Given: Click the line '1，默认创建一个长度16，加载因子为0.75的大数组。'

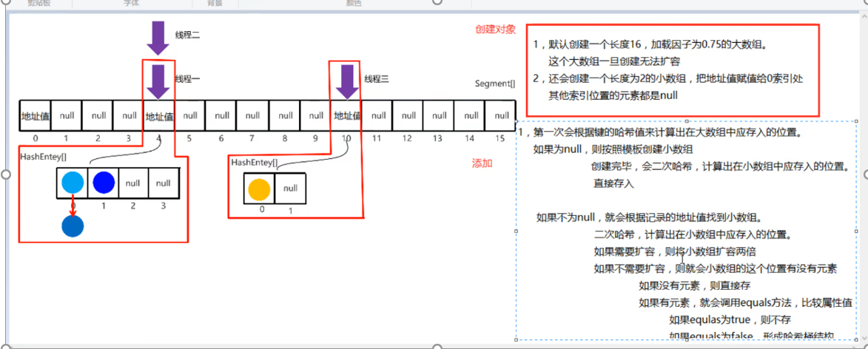Looking at the screenshot, I should [x=651, y=45].
